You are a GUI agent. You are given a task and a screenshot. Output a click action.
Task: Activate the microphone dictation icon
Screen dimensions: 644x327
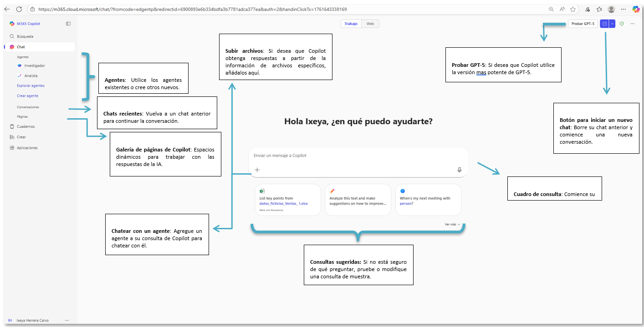460,170
